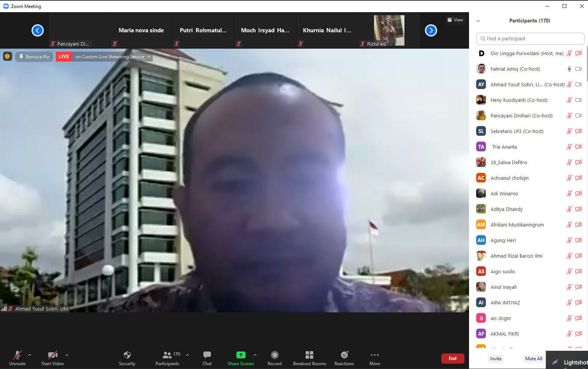Image resolution: width=588 pixels, height=369 pixels.
Task: Click the Mute All button
Action: coord(534,359)
